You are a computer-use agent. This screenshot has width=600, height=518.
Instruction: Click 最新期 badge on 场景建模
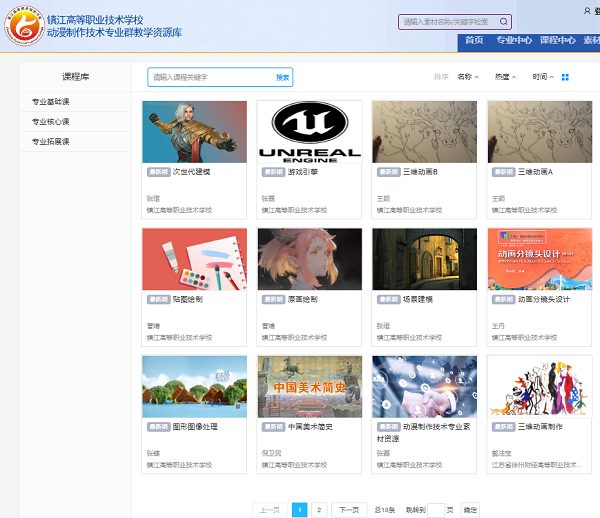pos(389,299)
